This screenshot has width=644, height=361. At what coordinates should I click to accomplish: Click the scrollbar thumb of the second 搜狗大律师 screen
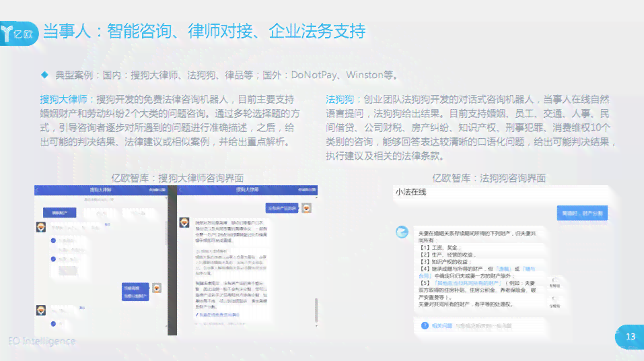click(316, 310)
